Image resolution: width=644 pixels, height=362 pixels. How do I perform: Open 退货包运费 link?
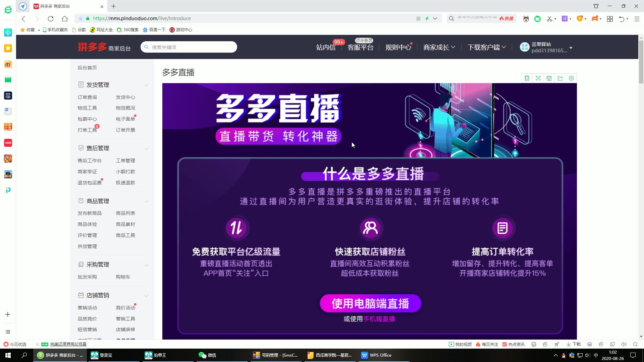[90, 183]
